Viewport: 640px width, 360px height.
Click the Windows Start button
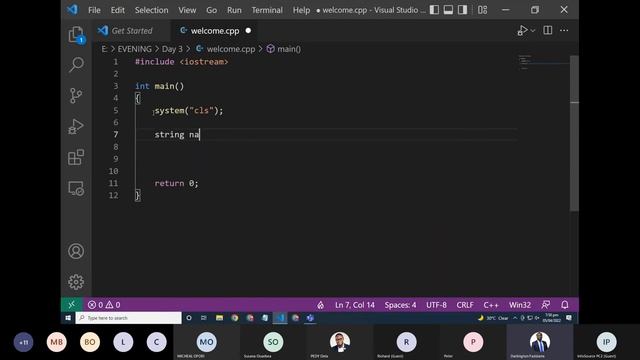(68, 318)
